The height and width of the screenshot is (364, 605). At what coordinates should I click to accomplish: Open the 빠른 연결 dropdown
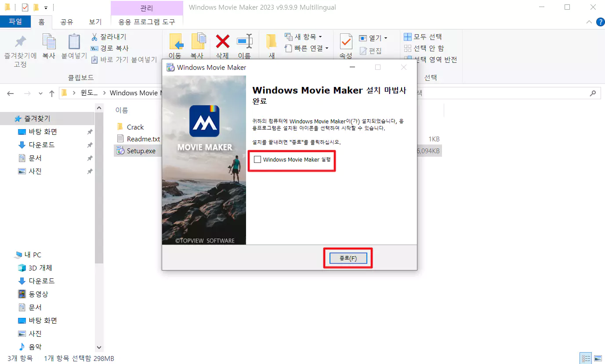[x=307, y=48]
